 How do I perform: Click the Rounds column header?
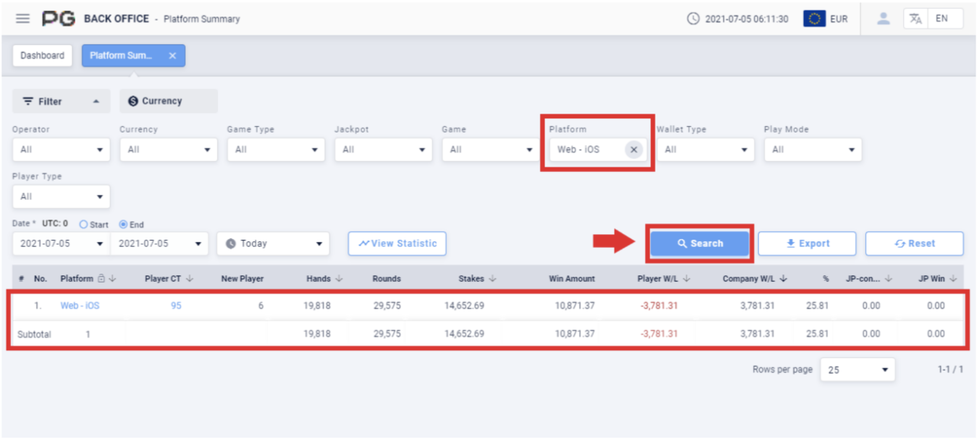[x=387, y=278]
